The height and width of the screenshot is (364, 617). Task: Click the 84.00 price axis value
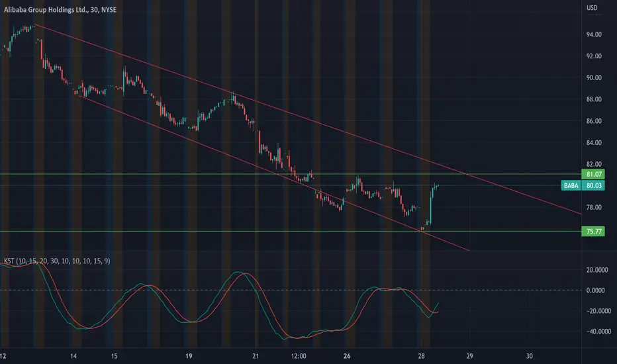[x=594, y=143]
